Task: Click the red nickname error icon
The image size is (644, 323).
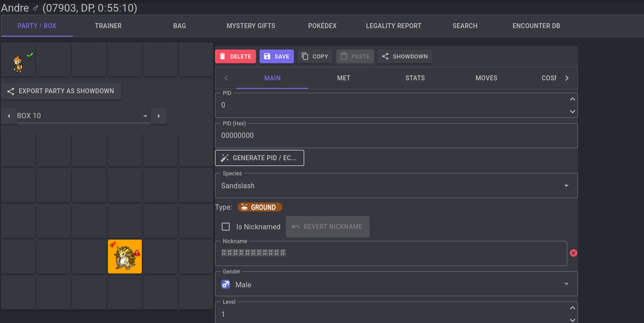Action: click(574, 253)
